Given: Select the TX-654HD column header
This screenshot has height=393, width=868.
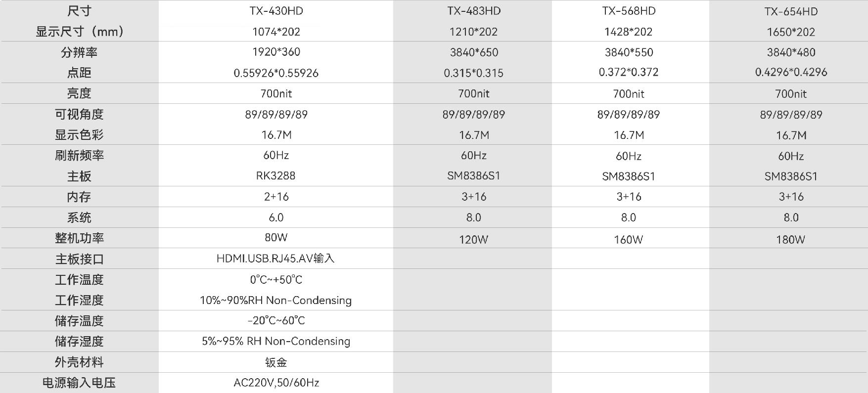Looking at the screenshot, I should pyautogui.click(x=791, y=11).
